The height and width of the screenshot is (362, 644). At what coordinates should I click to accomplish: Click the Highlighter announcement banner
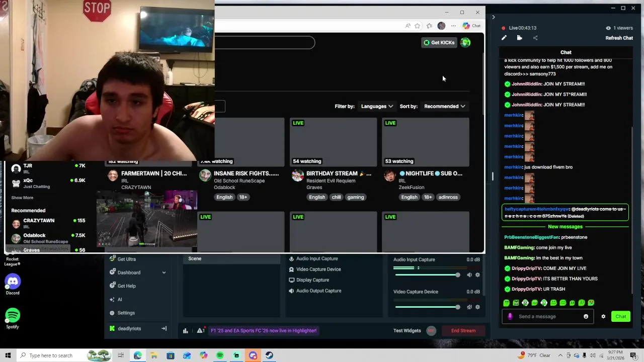263,330
